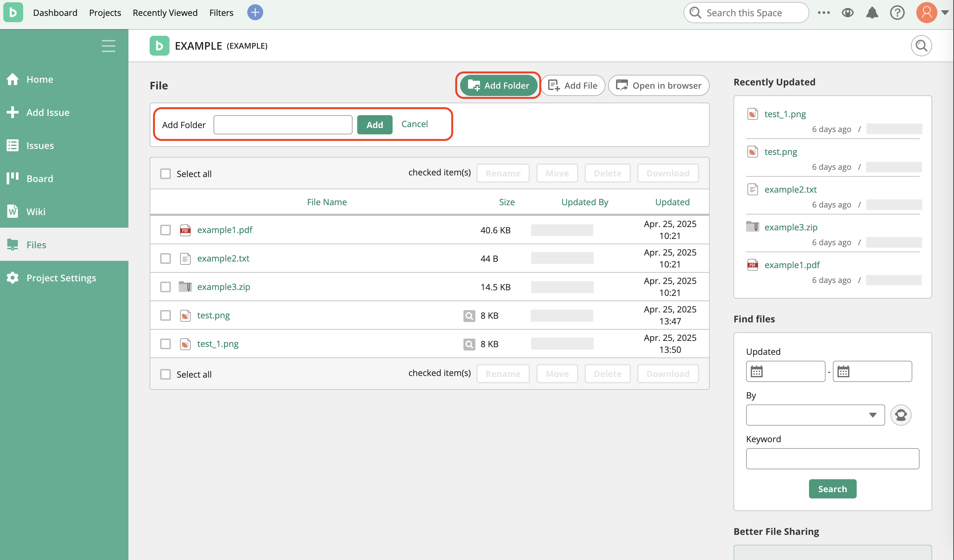Click the Add File button
Screen dimensions: 954x560
tap(573, 86)
